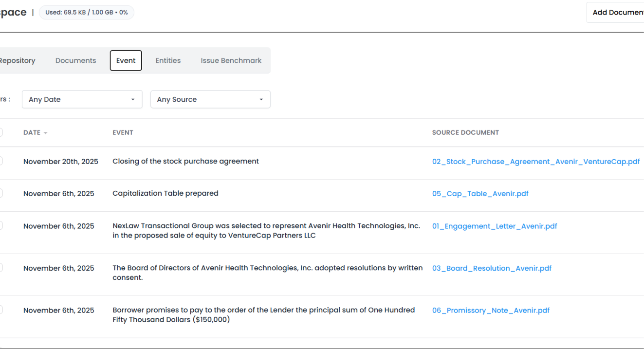
Task: Click the active Event tab
Action: pyautogui.click(x=126, y=60)
